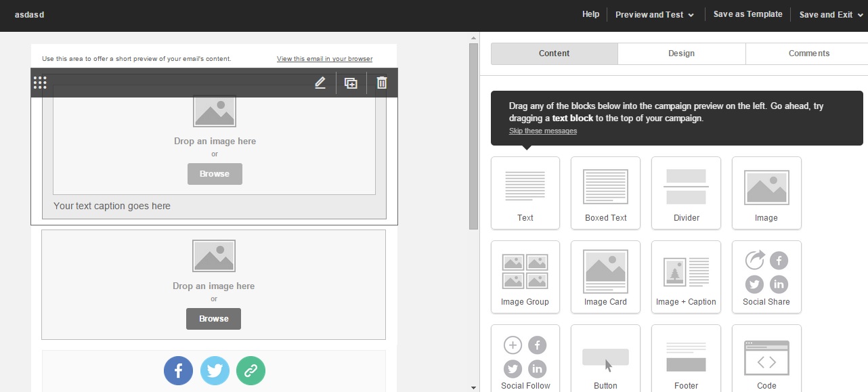Delete the selected block using trash icon
This screenshot has width=868, height=392.
[x=382, y=83]
